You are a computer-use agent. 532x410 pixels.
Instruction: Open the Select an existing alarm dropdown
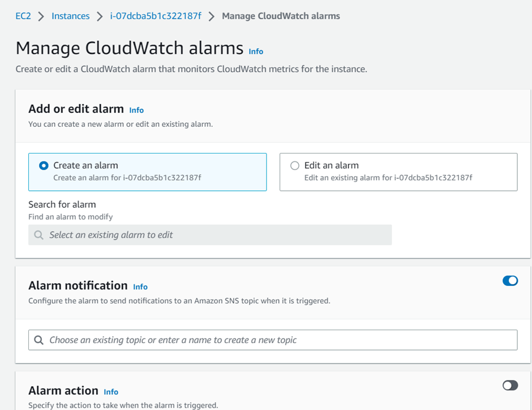pyautogui.click(x=210, y=235)
